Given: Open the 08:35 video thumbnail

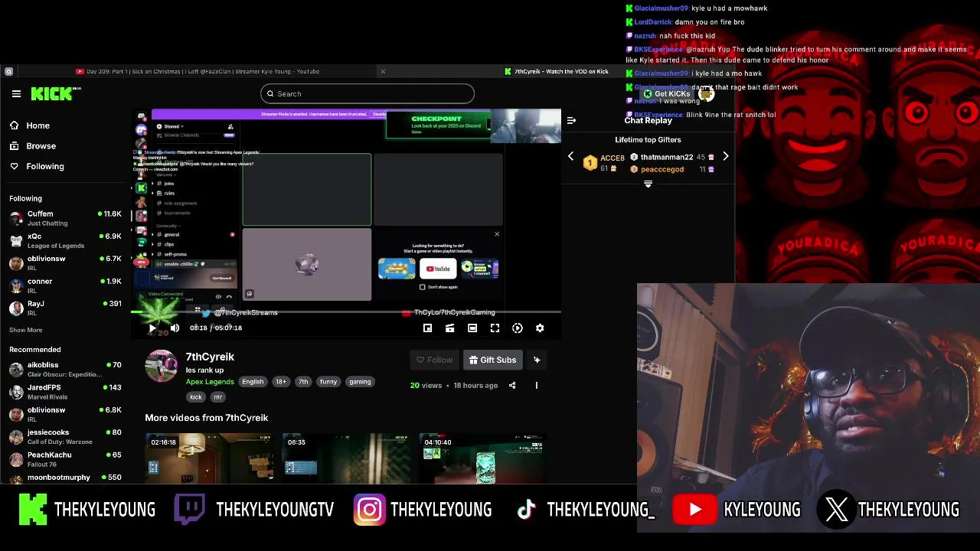Looking at the screenshot, I should coord(345,458).
